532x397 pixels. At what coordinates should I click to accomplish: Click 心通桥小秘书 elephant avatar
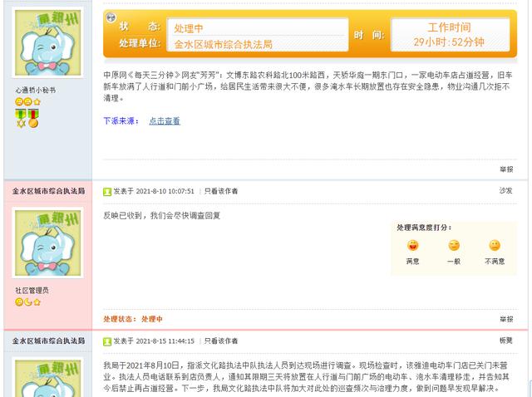(x=48, y=42)
